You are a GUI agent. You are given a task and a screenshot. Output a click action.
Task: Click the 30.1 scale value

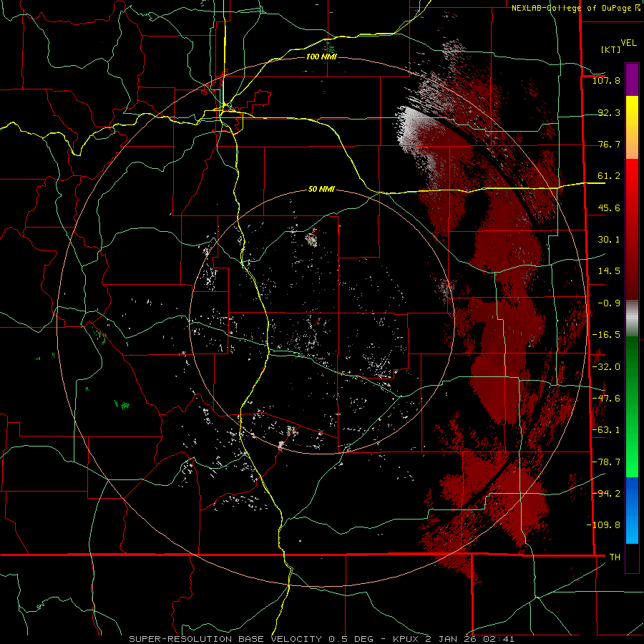point(609,240)
